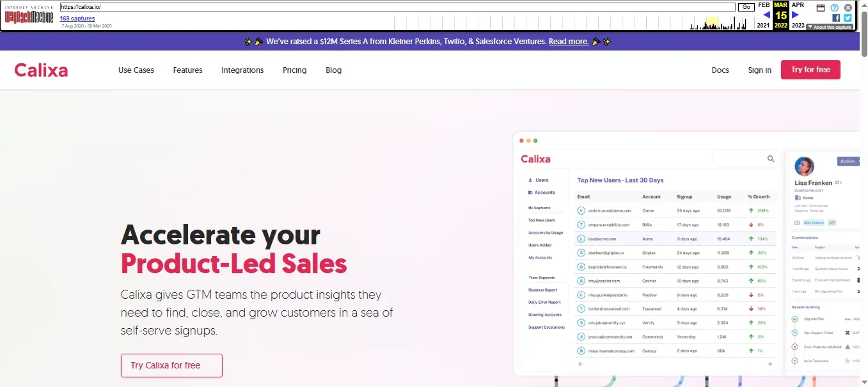
Task: Open the Wayback help question mark icon
Action: pos(834,8)
